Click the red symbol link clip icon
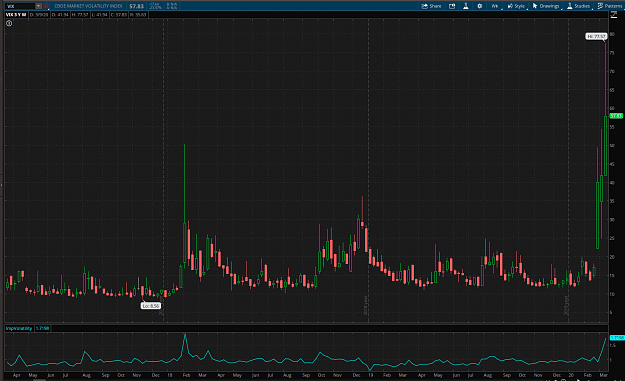Image resolution: width=625 pixels, height=381 pixels. click(x=46, y=6)
